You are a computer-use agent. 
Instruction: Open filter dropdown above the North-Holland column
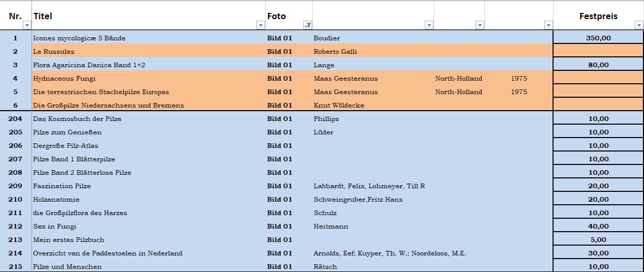click(480, 25)
